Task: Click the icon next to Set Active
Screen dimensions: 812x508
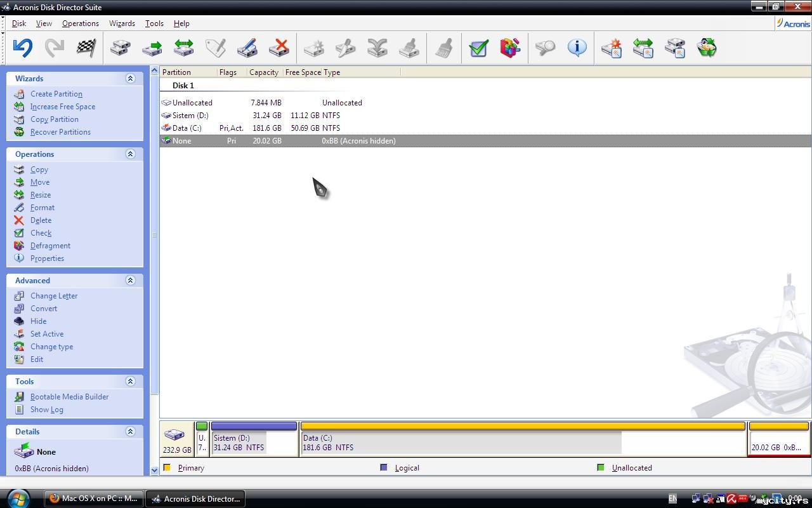Action: [x=19, y=334]
